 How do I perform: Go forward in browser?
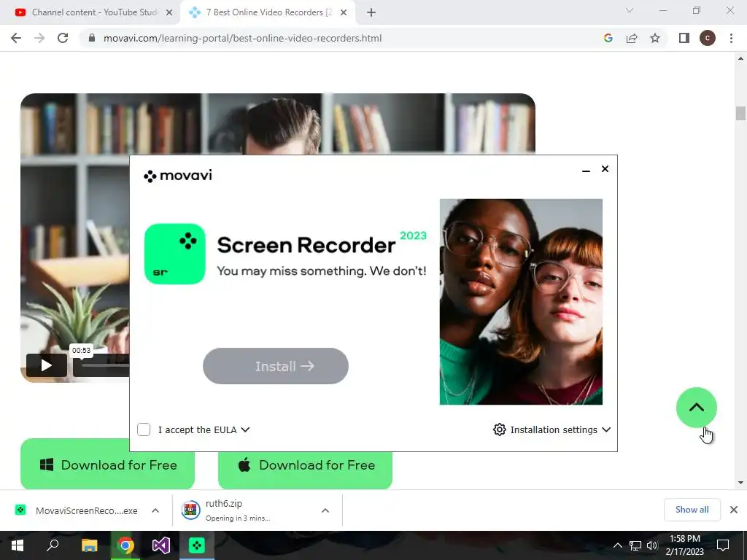coord(39,38)
